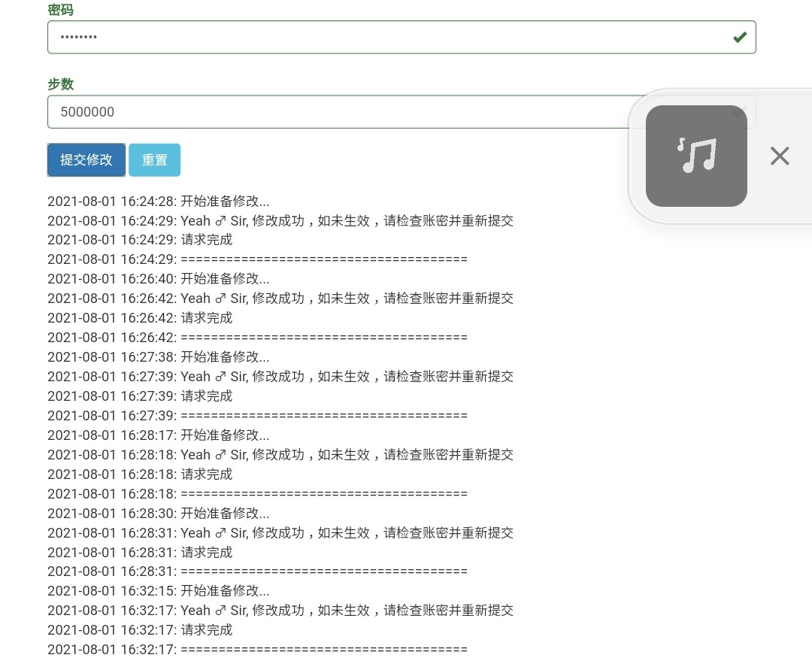Select log line 16:32:17 请求完成
This screenshot has height=670, width=812.
[x=140, y=630]
